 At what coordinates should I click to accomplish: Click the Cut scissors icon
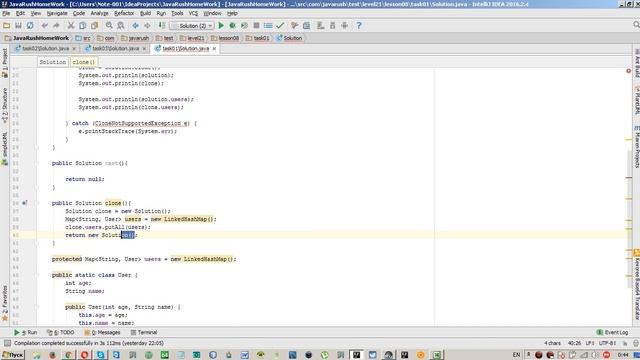pos(71,25)
